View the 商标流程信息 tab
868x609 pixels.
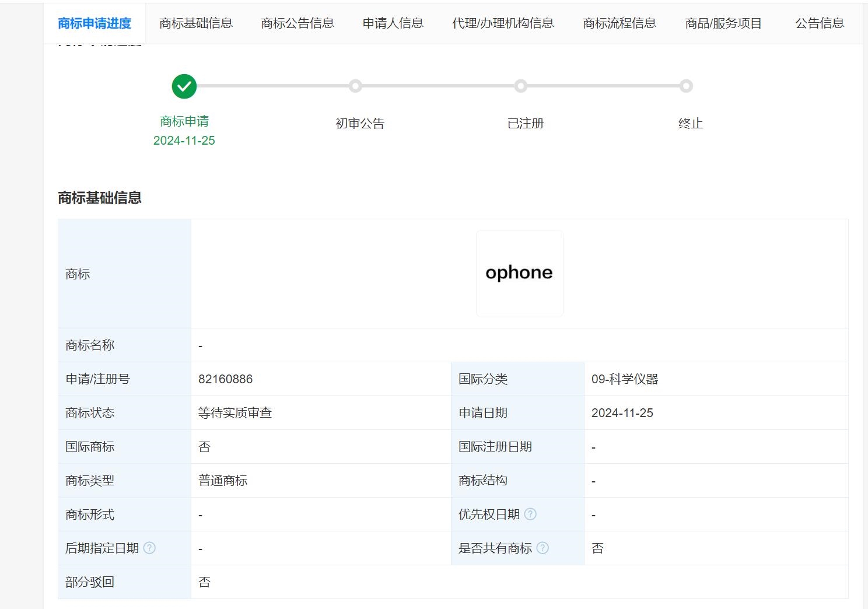pyautogui.click(x=619, y=23)
